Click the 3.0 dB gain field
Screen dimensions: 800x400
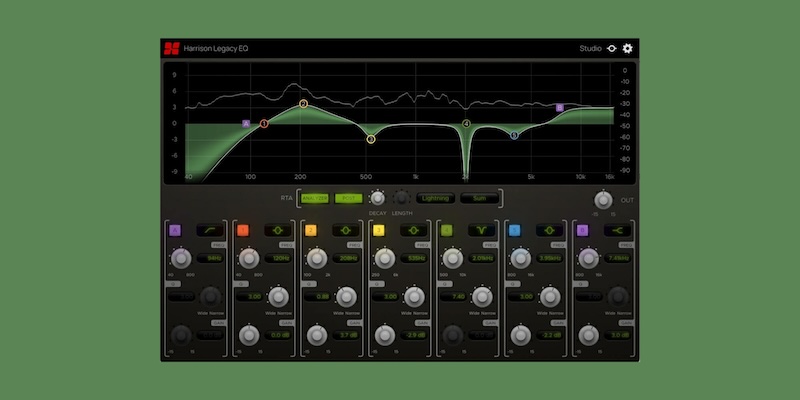(x=617, y=335)
